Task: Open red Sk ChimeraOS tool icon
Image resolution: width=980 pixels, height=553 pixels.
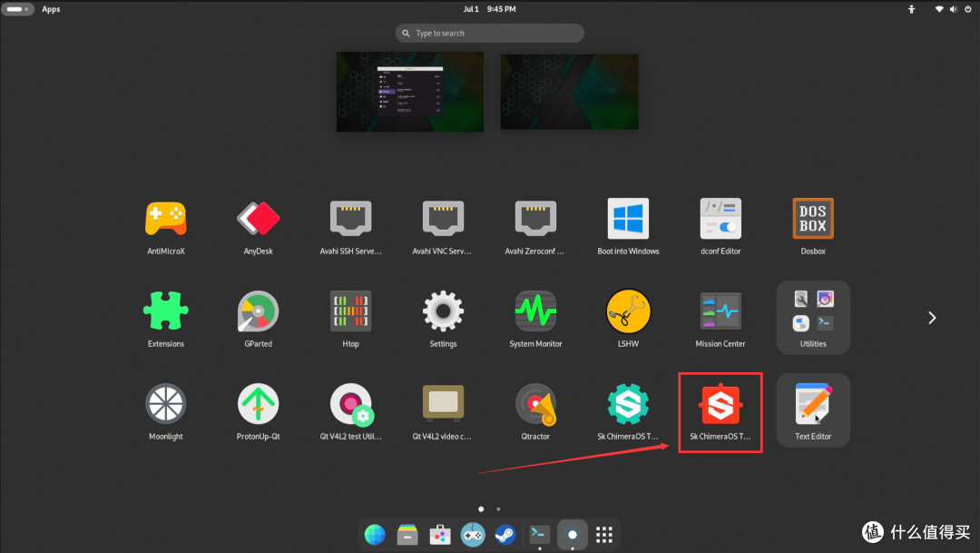Action: point(720,404)
